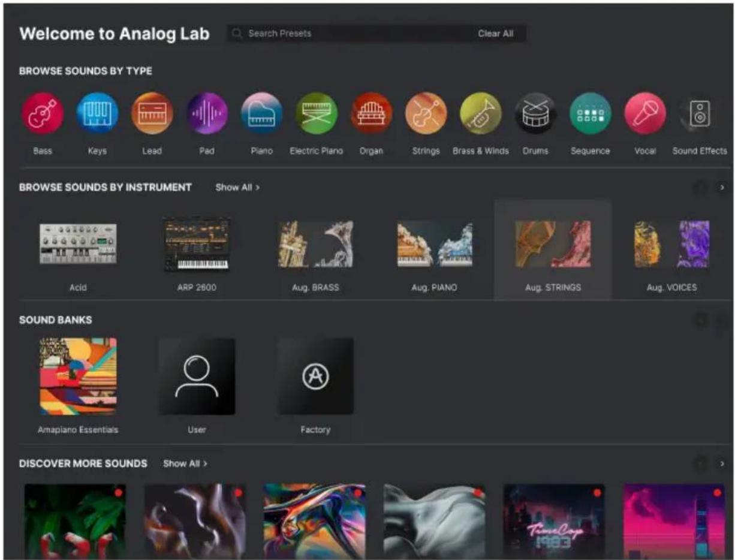Select the Strings sound type icon
The height and width of the screenshot is (560, 735).
[x=426, y=113]
